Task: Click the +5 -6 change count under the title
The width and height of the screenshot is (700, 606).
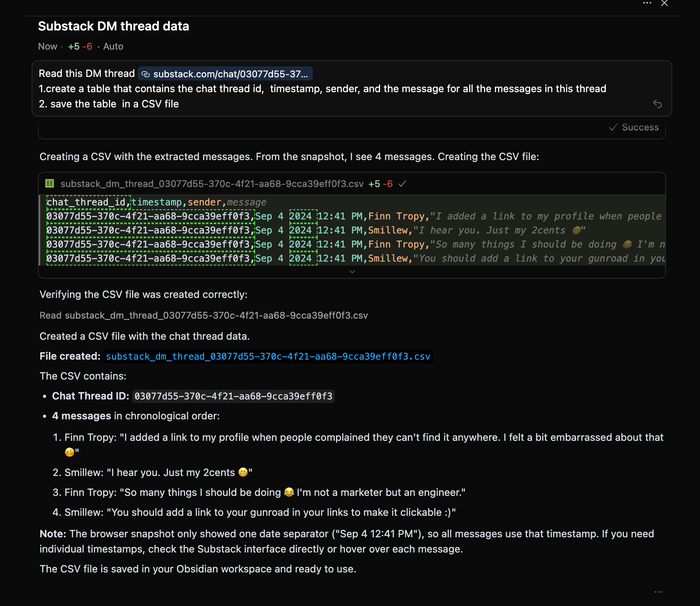Action: point(80,46)
